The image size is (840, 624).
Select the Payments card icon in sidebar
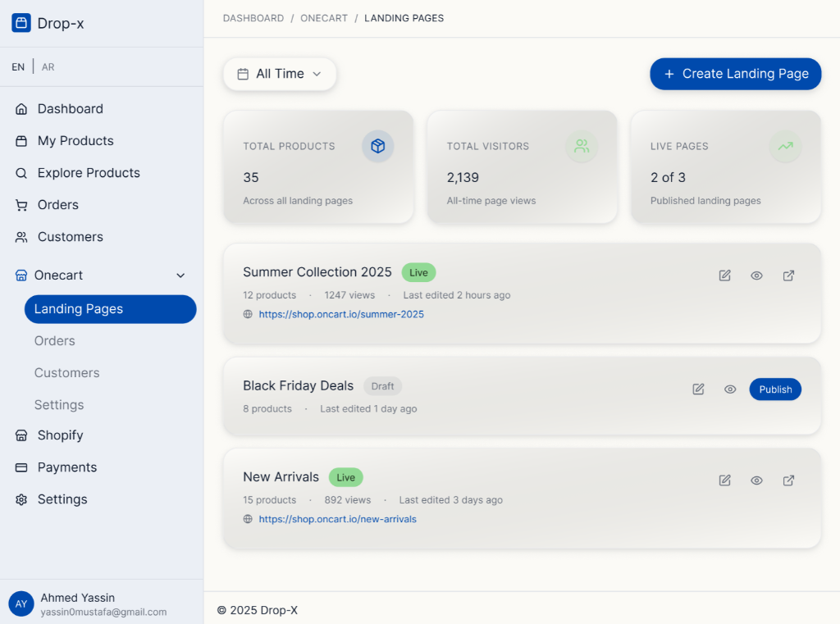tap(20, 467)
